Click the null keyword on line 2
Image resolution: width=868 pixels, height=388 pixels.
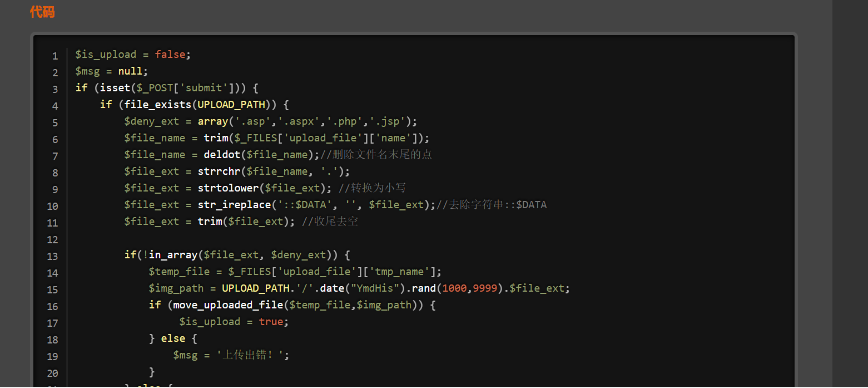pyautogui.click(x=131, y=71)
